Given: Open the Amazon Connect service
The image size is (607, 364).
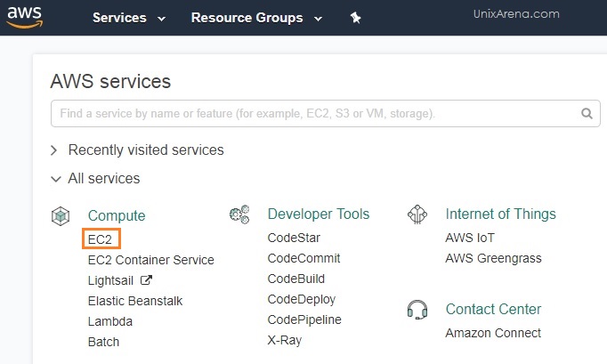Looking at the screenshot, I should 493,333.
